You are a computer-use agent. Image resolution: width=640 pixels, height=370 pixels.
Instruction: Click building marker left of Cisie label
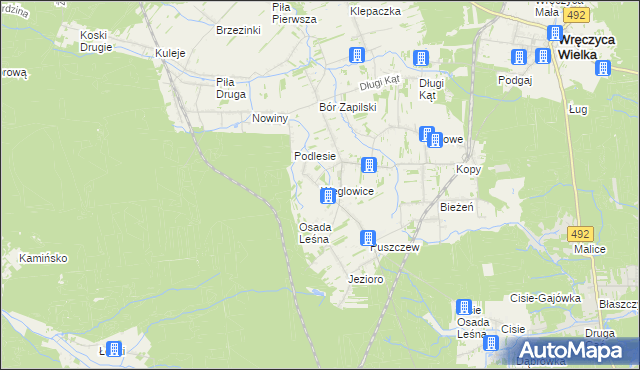(x=491, y=343)
